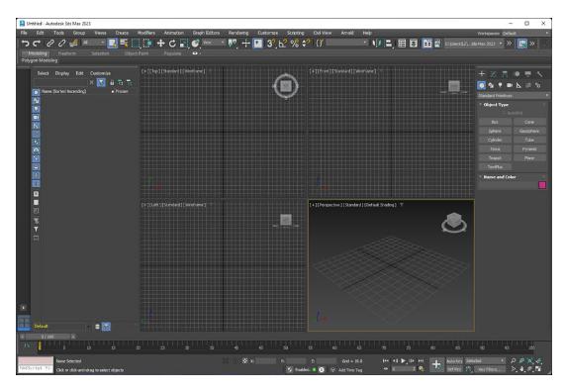Open the Motion panel tab icon

click(x=517, y=74)
